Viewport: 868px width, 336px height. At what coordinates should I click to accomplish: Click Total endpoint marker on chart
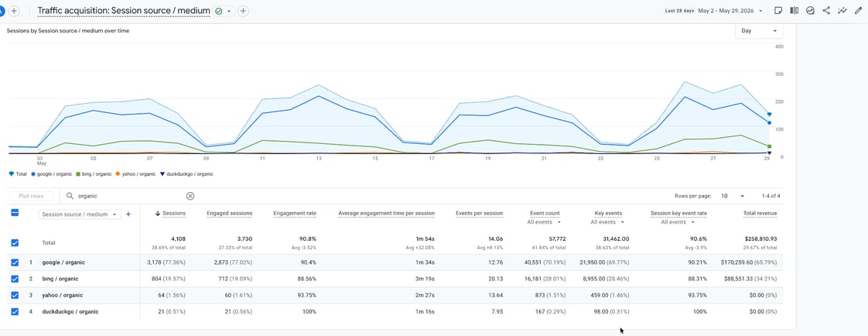[x=770, y=115]
